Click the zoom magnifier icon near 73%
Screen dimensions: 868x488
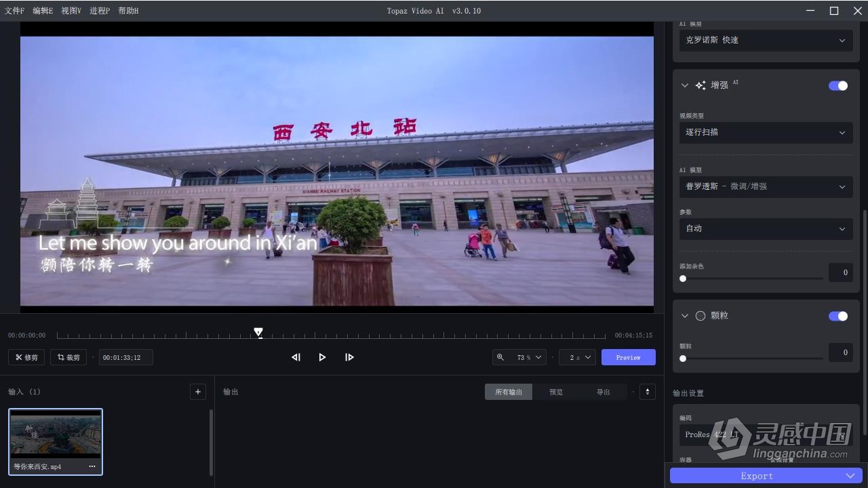click(x=500, y=357)
